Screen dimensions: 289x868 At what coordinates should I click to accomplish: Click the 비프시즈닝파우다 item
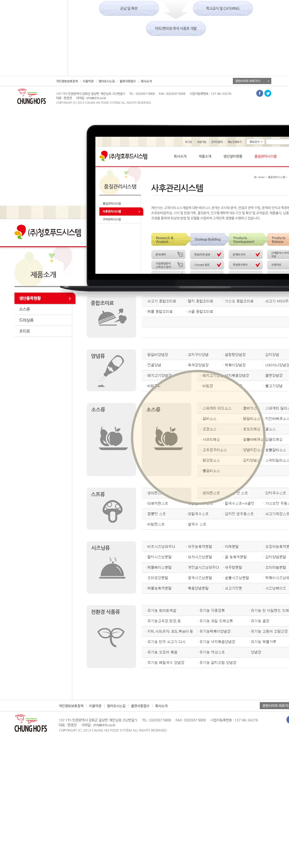[x=161, y=546]
